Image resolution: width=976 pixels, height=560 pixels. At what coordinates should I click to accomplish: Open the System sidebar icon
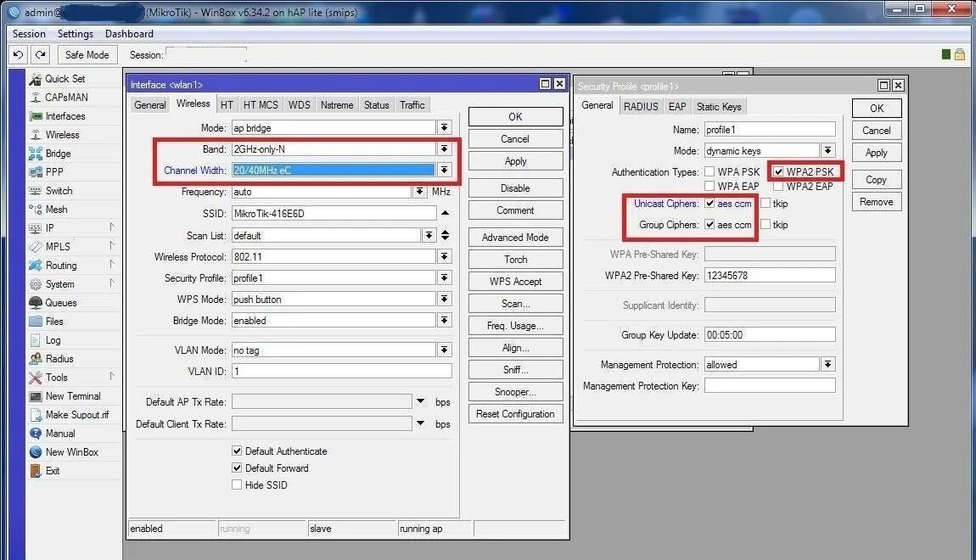click(36, 284)
